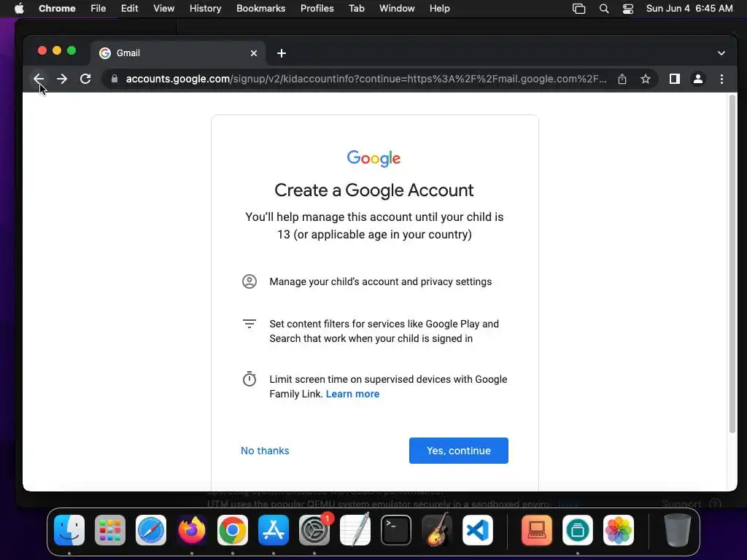Click the Stage Manager menu bar icon
The height and width of the screenshot is (560, 747).
pyautogui.click(x=578, y=9)
